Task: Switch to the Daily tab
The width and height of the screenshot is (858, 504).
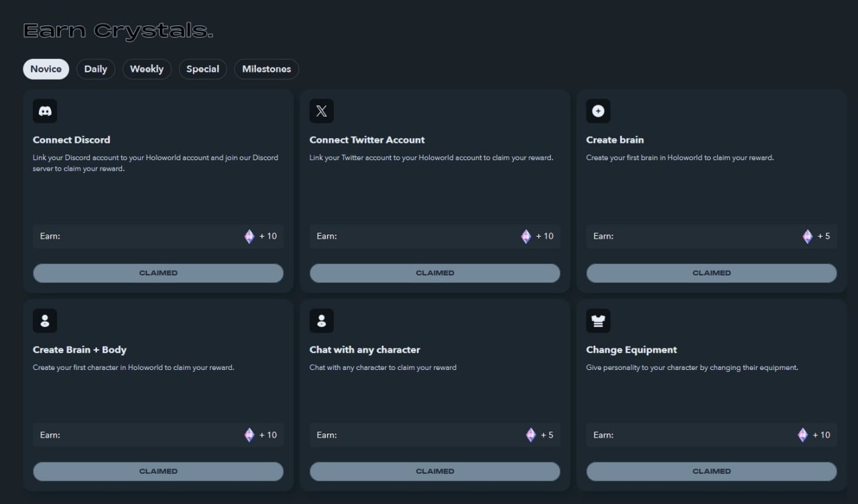Action: point(96,69)
